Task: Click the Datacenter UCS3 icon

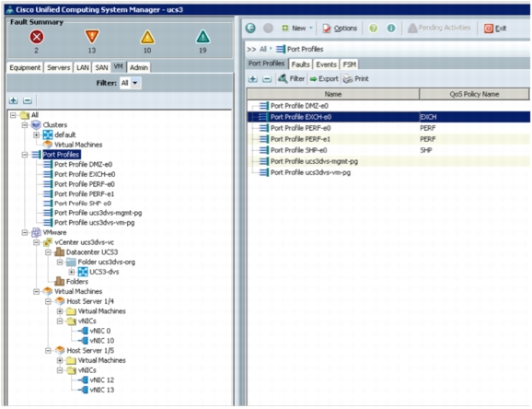Action: (60, 252)
